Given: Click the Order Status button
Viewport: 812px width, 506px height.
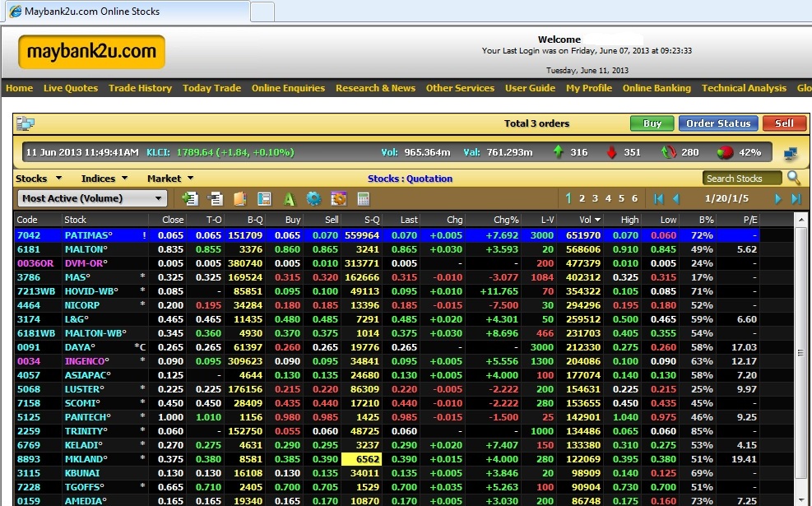Looking at the screenshot, I should (x=718, y=123).
